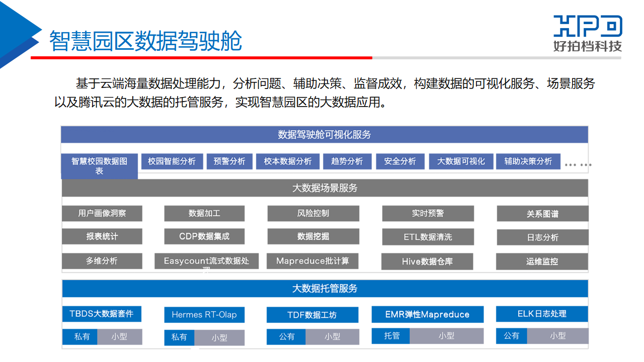This screenshot has width=644, height=362.
Task: Select the Hive数据仓库 box
Action: [427, 261]
